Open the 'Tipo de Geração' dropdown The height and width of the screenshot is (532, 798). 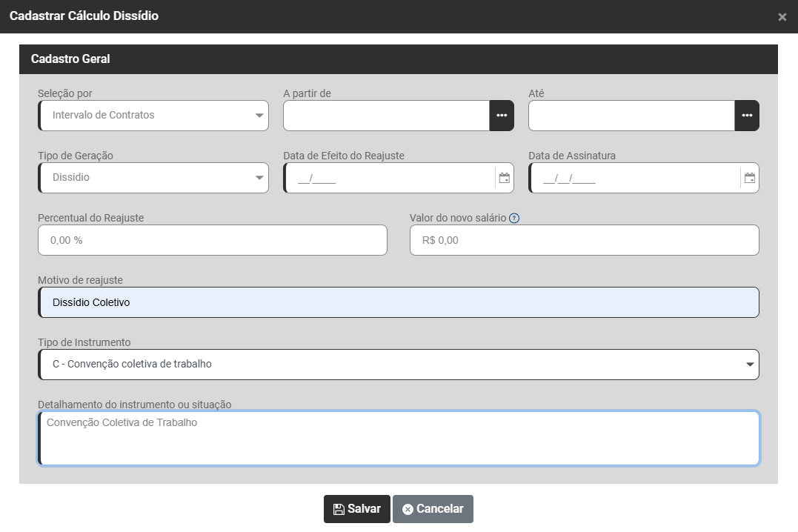[154, 178]
